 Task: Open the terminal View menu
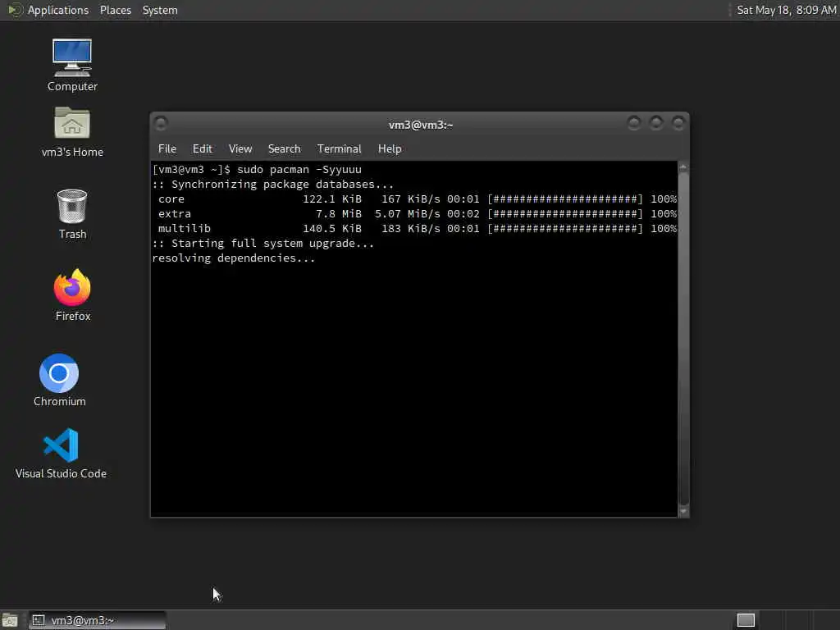click(x=240, y=149)
